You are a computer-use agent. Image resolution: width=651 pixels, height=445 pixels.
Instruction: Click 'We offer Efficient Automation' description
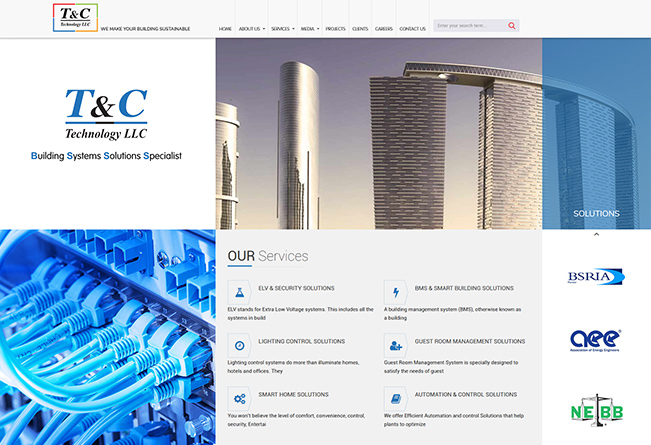454,420
